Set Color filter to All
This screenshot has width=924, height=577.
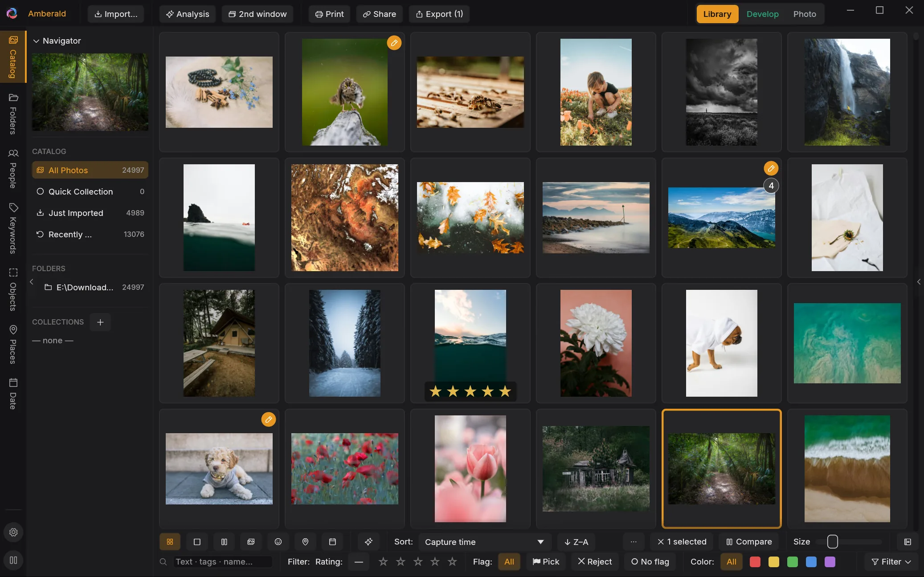pos(732,561)
